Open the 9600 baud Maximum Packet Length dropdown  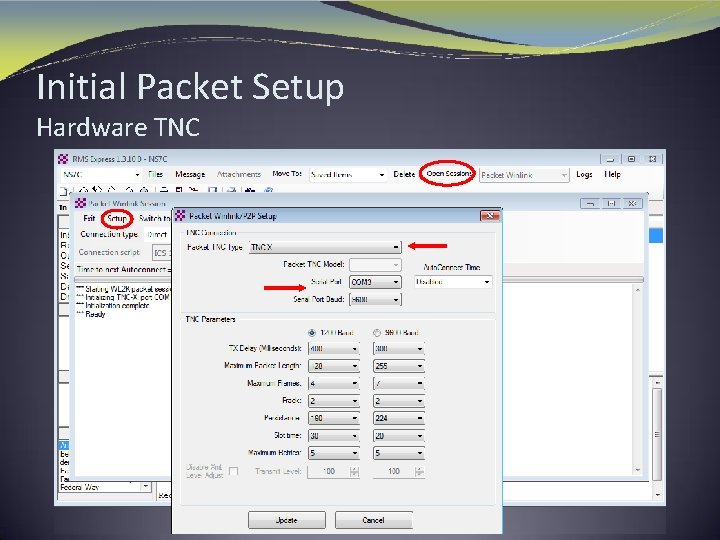tap(420, 366)
